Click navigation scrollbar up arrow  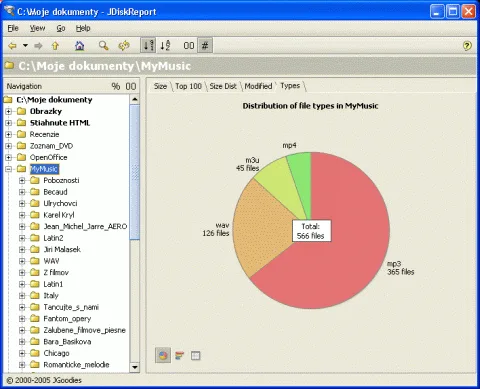click(x=134, y=99)
